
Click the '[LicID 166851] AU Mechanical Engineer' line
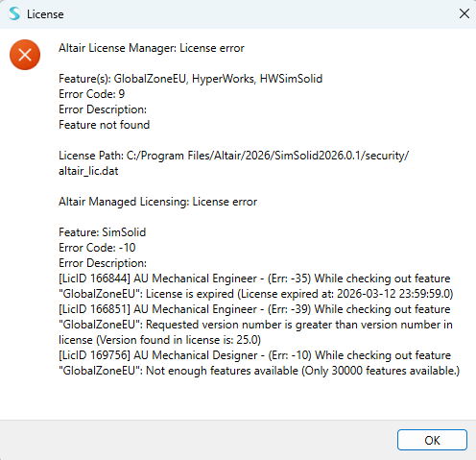(254, 309)
